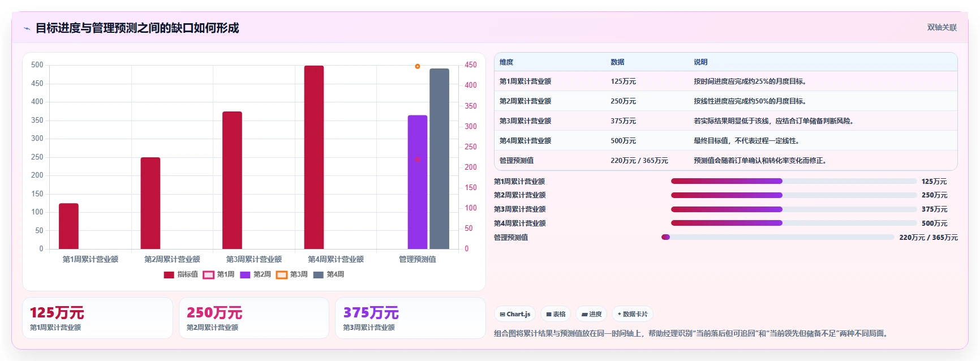Click the 第1周累计营业额 bar in chart
The image size is (980, 361).
click(x=68, y=226)
